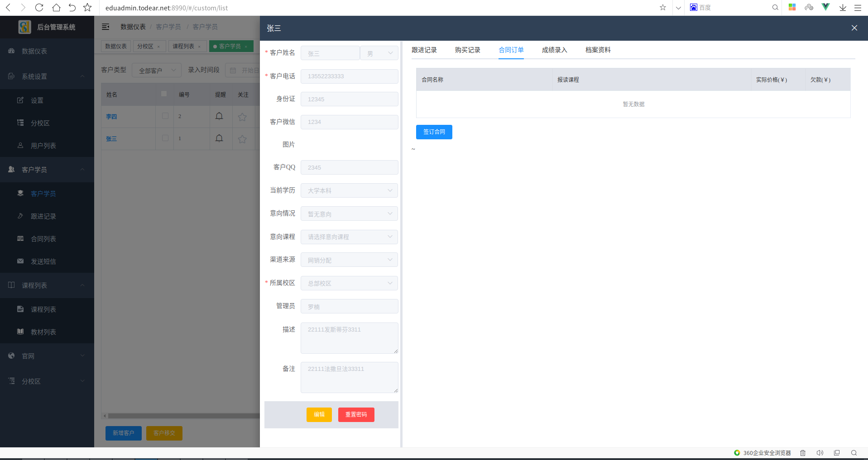
Task: Collapse the 系统设置 sidebar group
Action: tap(47, 76)
